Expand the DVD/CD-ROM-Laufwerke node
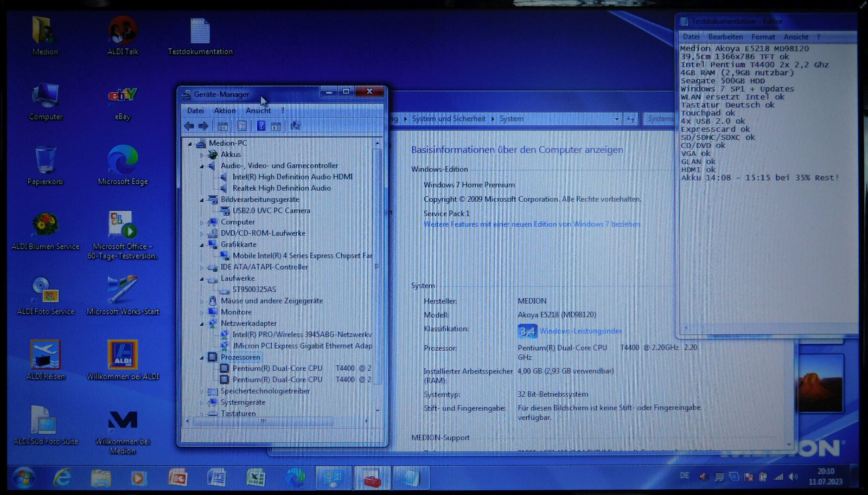Image resolution: width=868 pixels, height=495 pixels. pos(202,234)
